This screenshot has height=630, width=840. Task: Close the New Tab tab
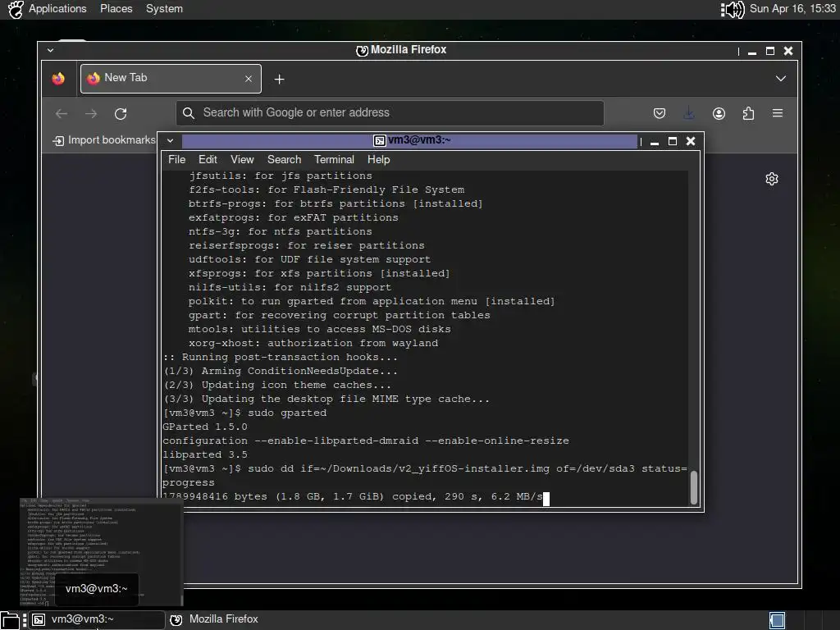[x=248, y=79]
